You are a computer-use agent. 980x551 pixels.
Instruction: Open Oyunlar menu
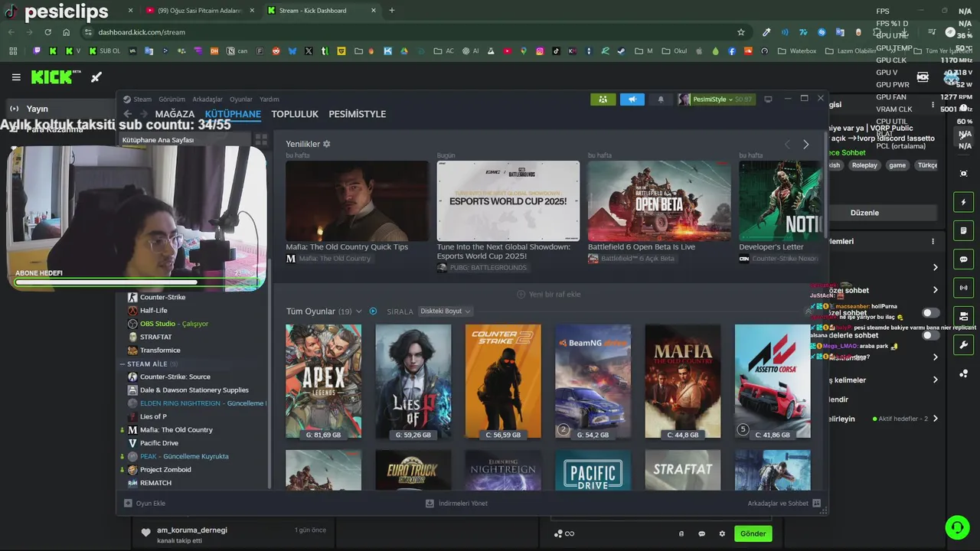[x=241, y=99]
